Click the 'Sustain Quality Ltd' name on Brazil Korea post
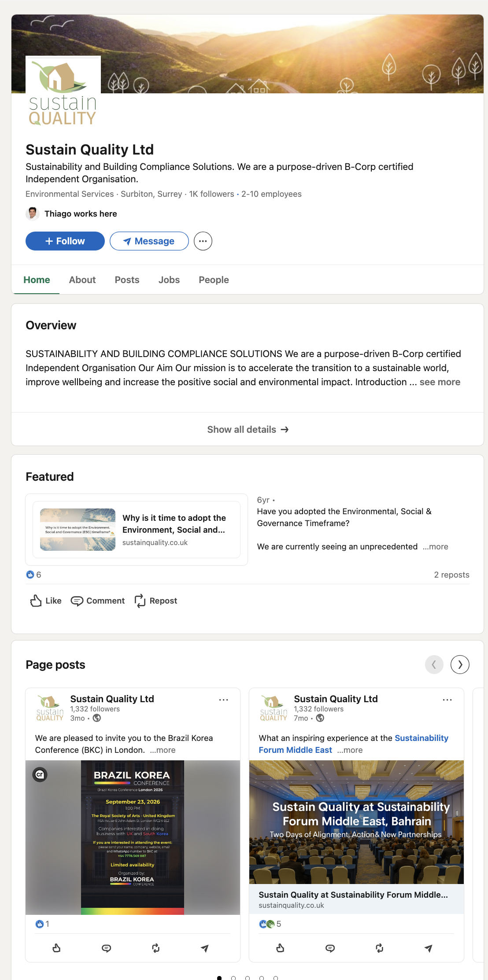Image resolution: width=488 pixels, height=980 pixels. [x=112, y=699]
